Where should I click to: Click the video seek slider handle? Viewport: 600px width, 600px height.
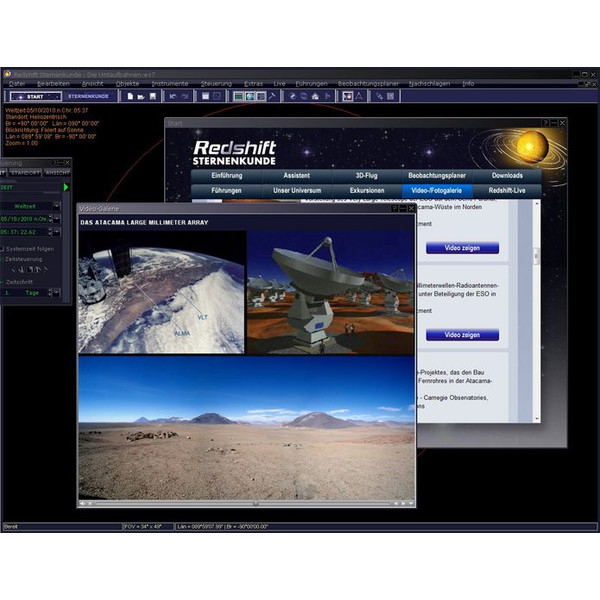256,504
